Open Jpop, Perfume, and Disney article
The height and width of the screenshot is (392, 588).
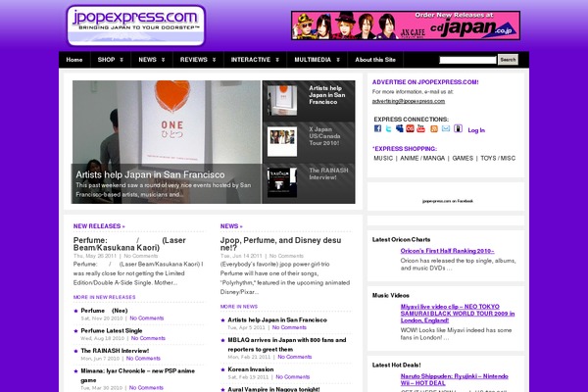tap(281, 244)
